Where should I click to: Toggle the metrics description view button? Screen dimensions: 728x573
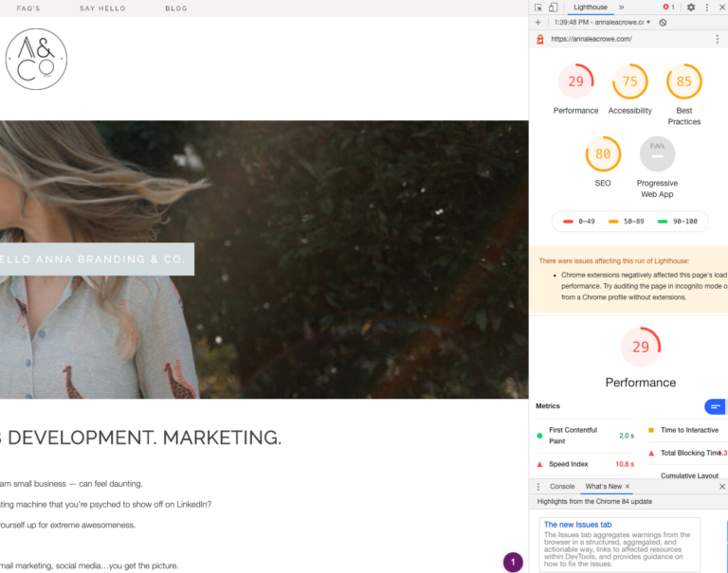coord(715,406)
